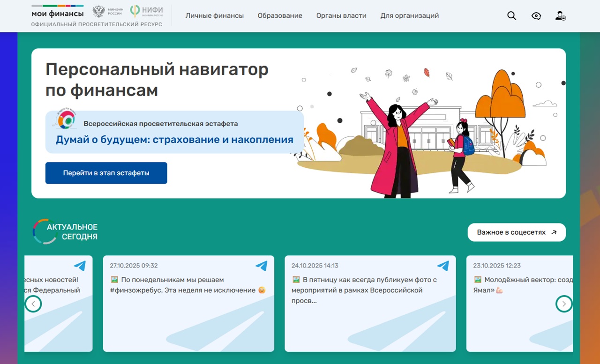Screen dimensions: 600x364
Task: Open Telegram icon on the post dated 27.10.2025
Action: click(262, 266)
